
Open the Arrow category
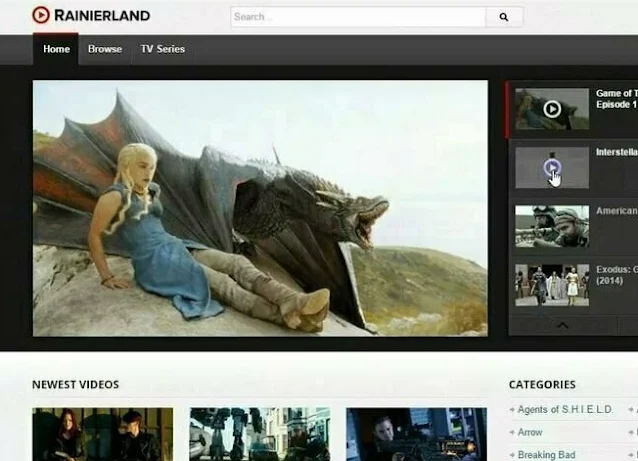coord(530,432)
